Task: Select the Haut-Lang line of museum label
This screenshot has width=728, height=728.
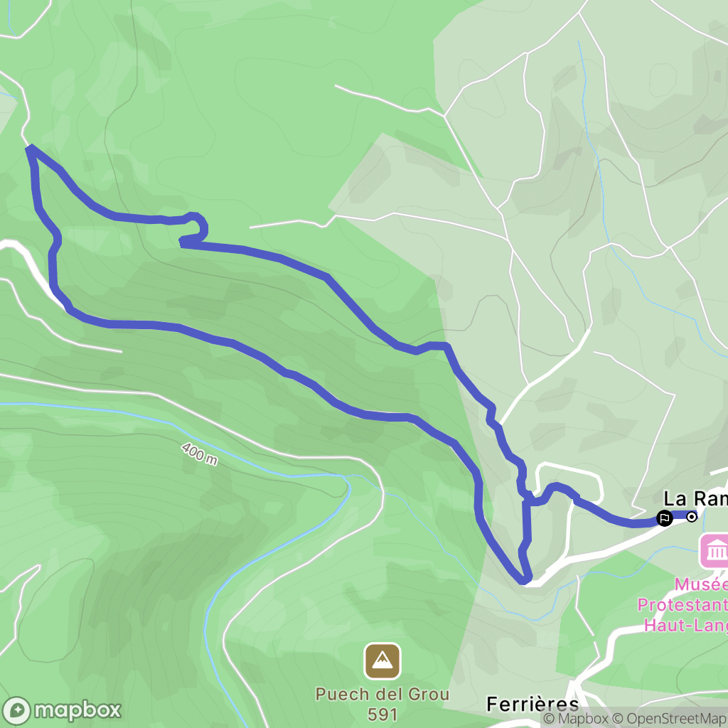Action: 686,625
